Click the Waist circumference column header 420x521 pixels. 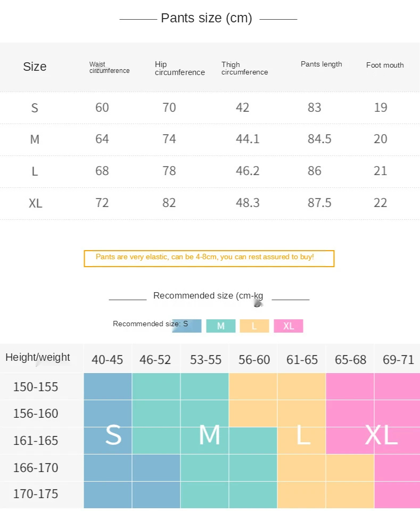pos(109,68)
